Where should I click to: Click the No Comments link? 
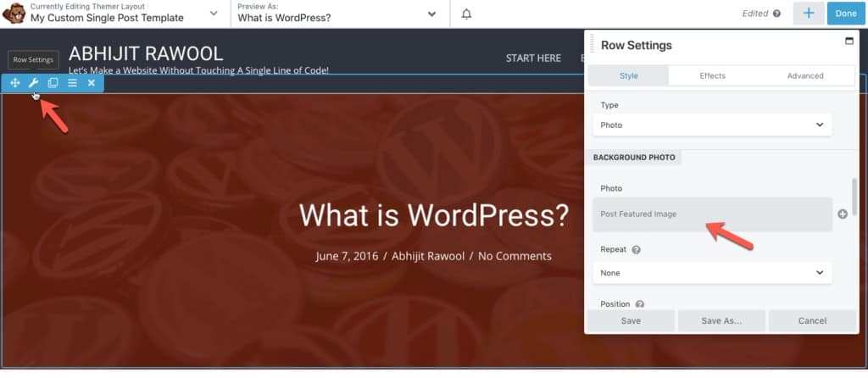(515, 256)
